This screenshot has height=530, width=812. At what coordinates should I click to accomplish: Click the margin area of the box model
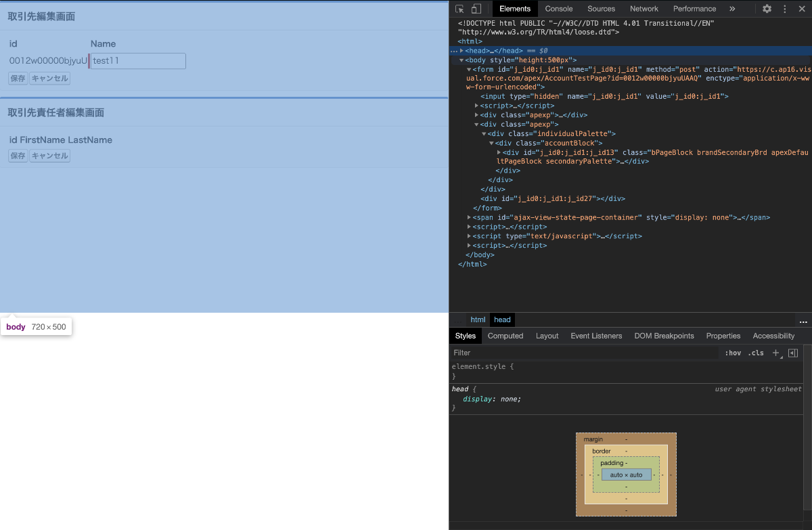(593, 439)
